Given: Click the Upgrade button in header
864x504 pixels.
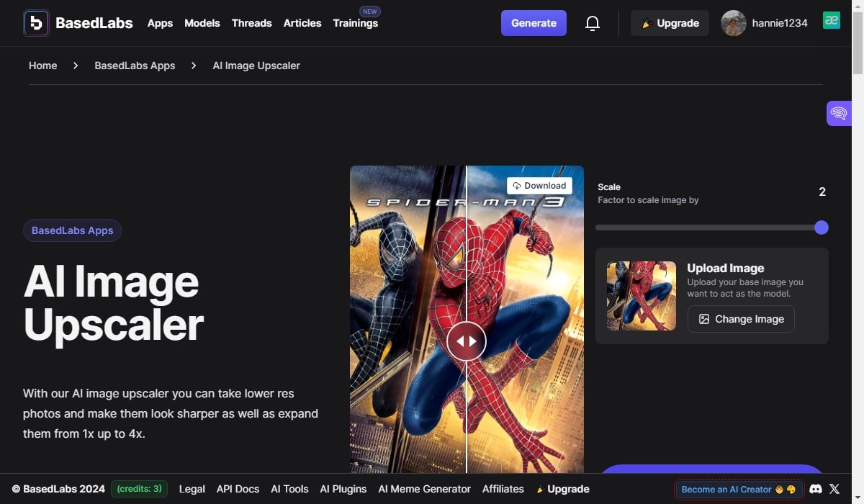Looking at the screenshot, I should (x=670, y=23).
